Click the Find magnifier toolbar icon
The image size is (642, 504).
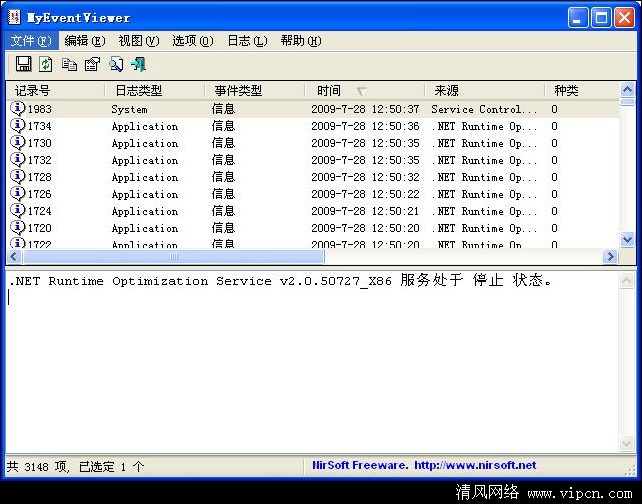pos(116,64)
